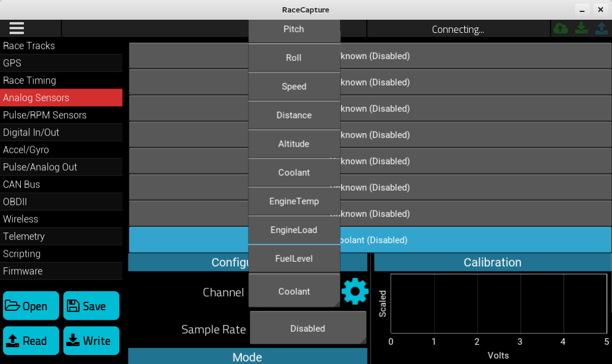Click the Write button
Image resolution: width=612 pixels, height=364 pixels.
pyautogui.click(x=91, y=341)
